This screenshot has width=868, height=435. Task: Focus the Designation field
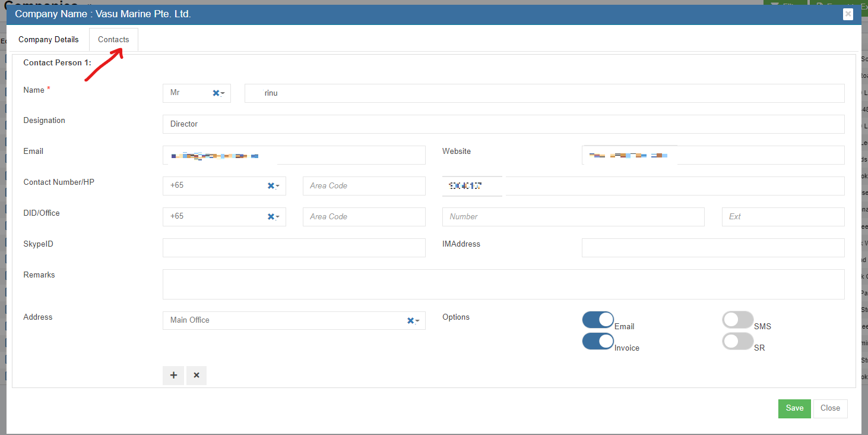[503, 124]
